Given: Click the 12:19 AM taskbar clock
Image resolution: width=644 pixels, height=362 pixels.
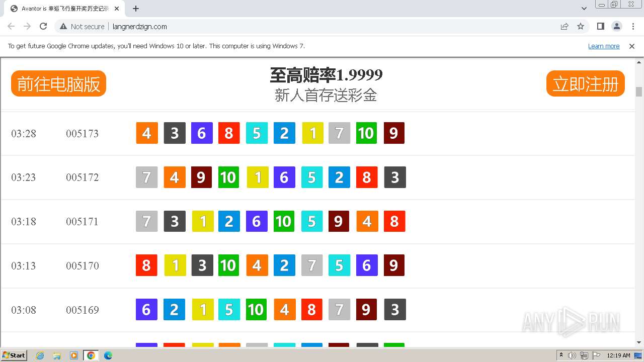Looking at the screenshot, I should [618, 355].
